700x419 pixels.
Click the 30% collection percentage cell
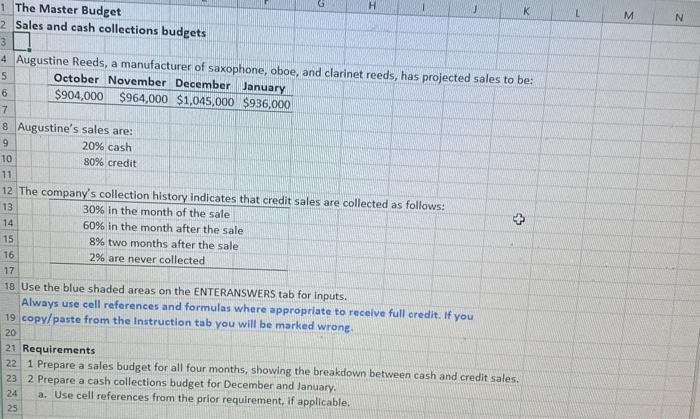tap(93, 209)
